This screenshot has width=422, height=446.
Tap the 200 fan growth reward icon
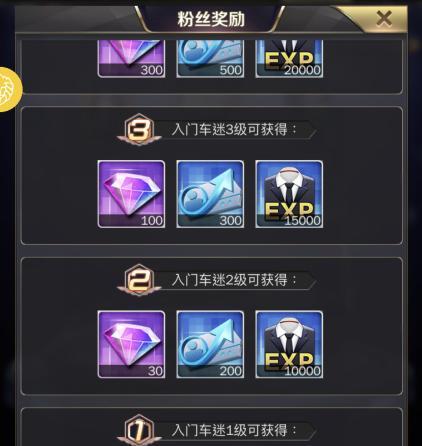210,345
